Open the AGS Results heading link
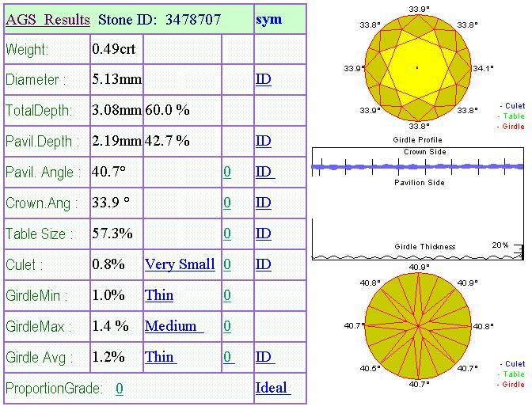 pos(47,20)
